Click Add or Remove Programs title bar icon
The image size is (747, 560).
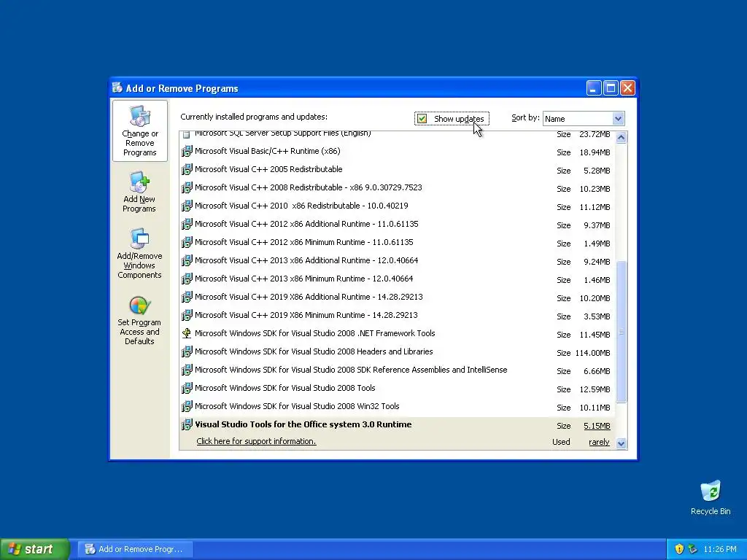point(117,88)
